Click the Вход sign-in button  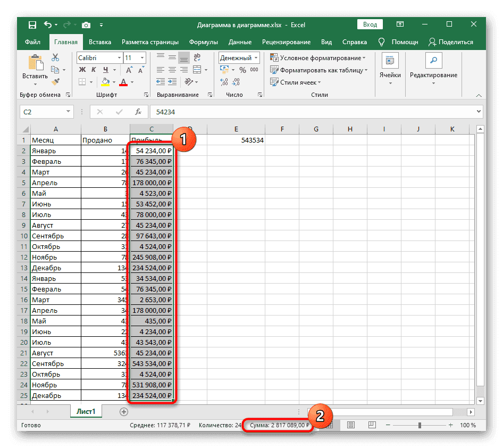[x=370, y=24]
